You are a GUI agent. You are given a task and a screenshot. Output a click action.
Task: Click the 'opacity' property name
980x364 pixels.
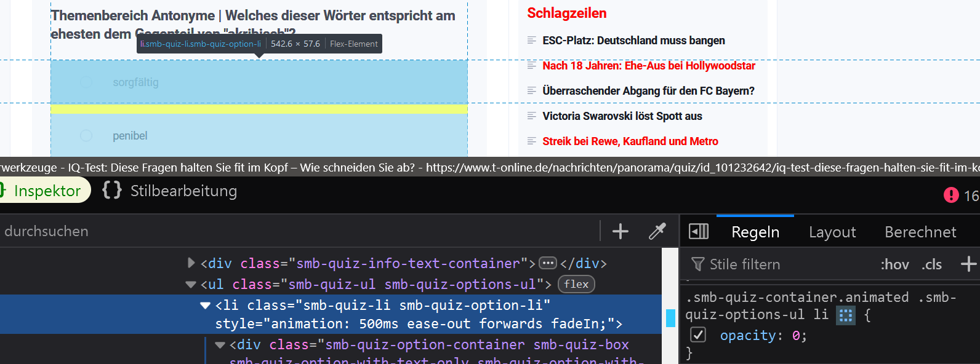point(748,336)
